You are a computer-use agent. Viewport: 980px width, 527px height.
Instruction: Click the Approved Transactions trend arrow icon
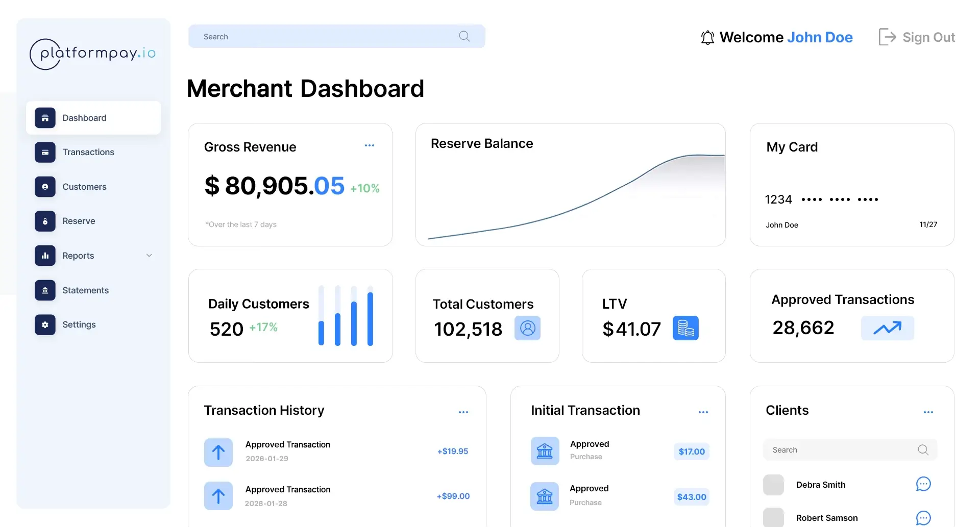coord(887,328)
